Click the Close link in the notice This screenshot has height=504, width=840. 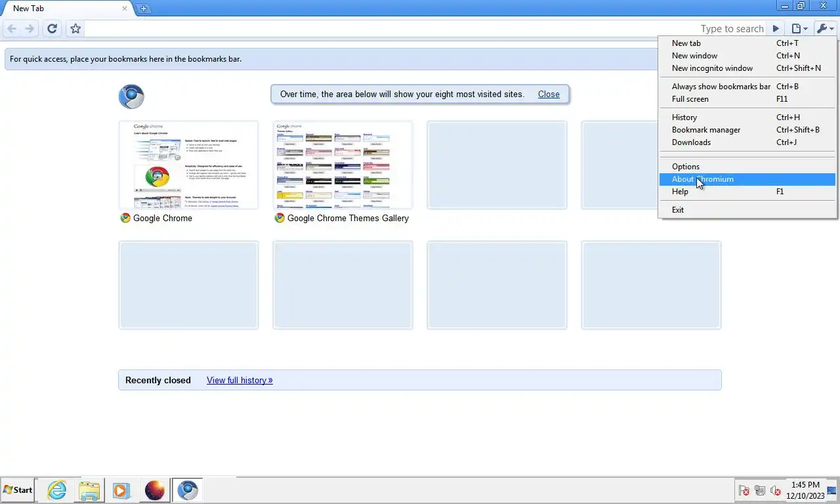(549, 94)
